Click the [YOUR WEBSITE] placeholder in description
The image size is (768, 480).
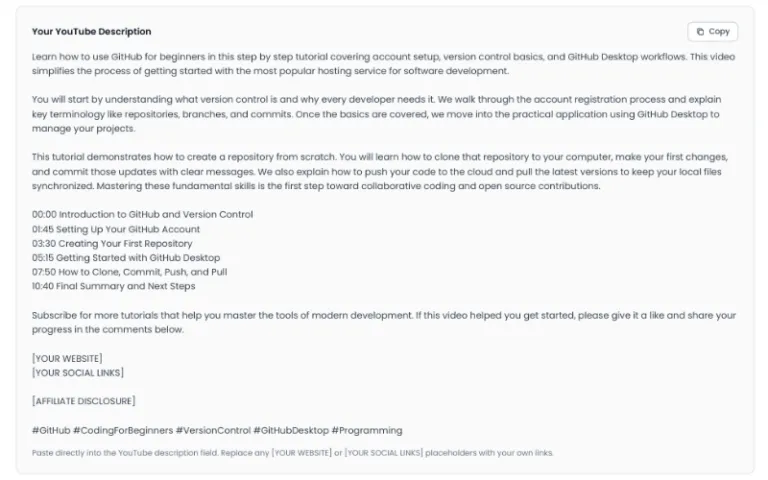67,359
